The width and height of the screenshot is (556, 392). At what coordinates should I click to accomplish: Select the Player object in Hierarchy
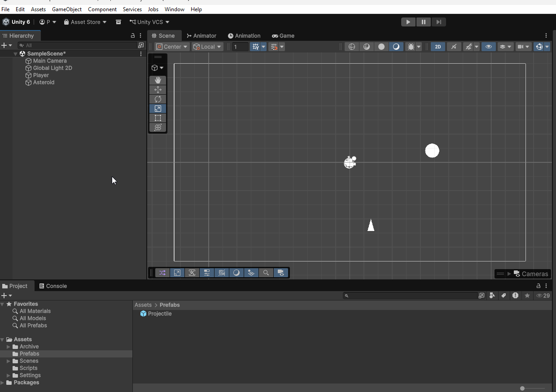(x=41, y=75)
